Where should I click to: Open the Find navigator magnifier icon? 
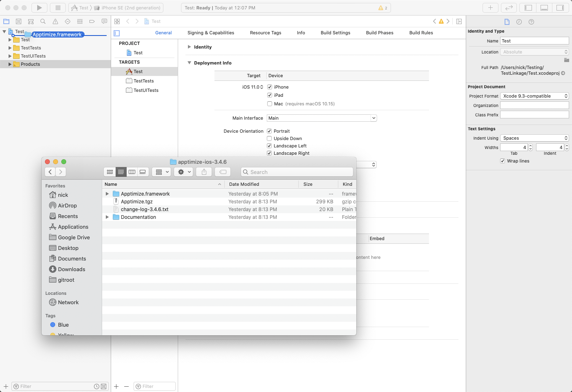click(43, 21)
